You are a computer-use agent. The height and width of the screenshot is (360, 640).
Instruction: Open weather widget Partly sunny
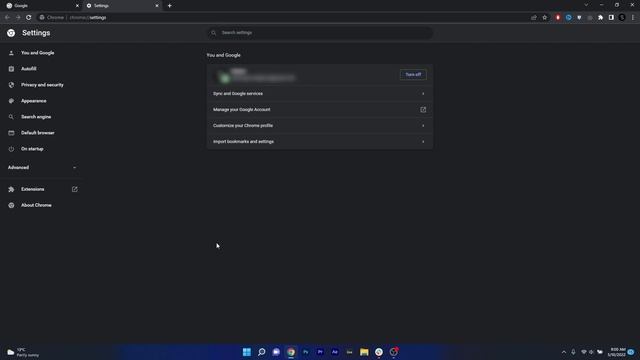[x=23, y=352]
